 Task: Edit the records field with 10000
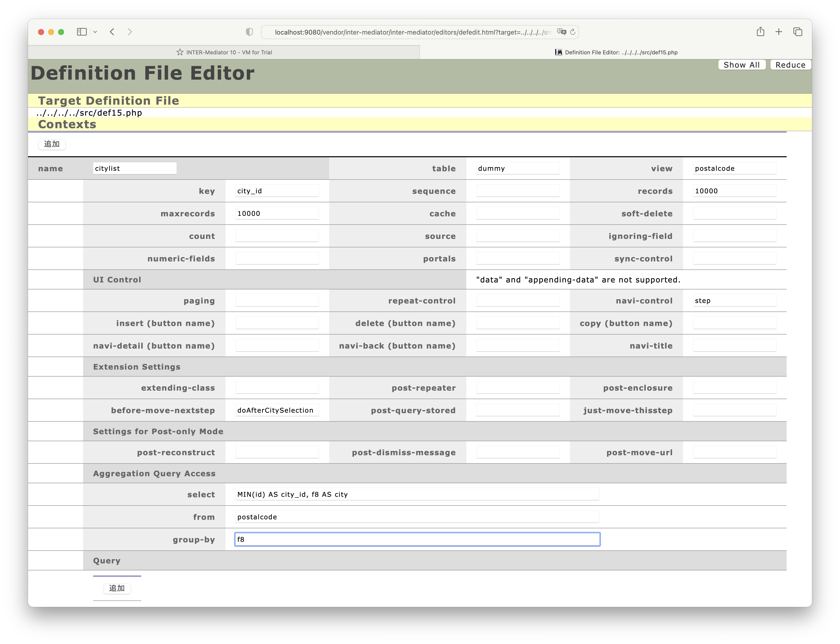point(735,191)
